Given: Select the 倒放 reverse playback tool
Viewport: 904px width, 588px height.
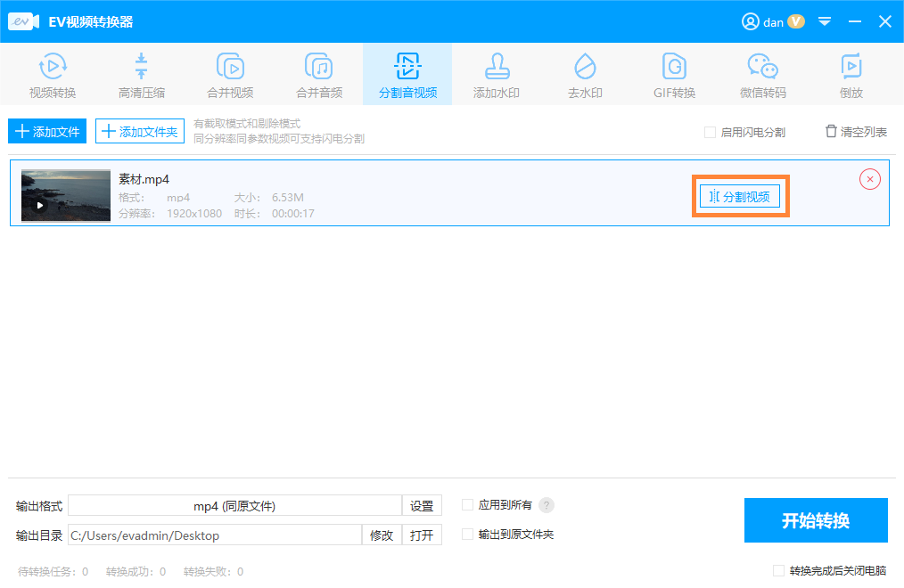Looking at the screenshot, I should (x=851, y=75).
